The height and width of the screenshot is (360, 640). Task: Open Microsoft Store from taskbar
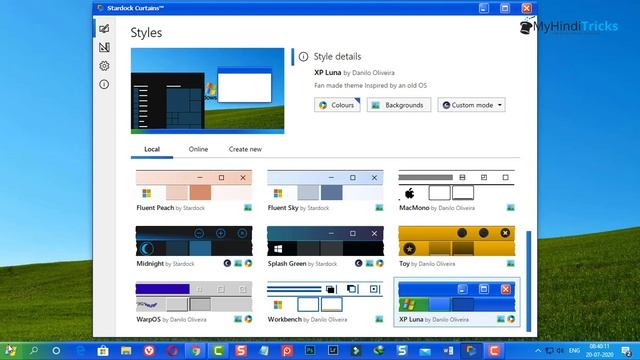[x=103, y=351]
